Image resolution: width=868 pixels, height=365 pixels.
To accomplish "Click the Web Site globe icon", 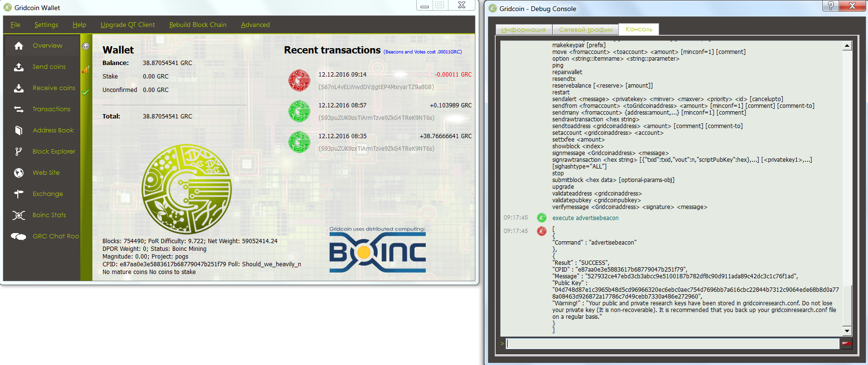I will click(19, 173).
